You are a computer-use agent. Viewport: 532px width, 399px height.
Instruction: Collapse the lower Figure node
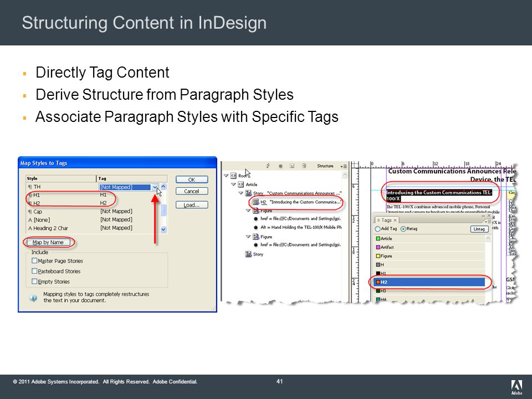click(x=248, y=237)
